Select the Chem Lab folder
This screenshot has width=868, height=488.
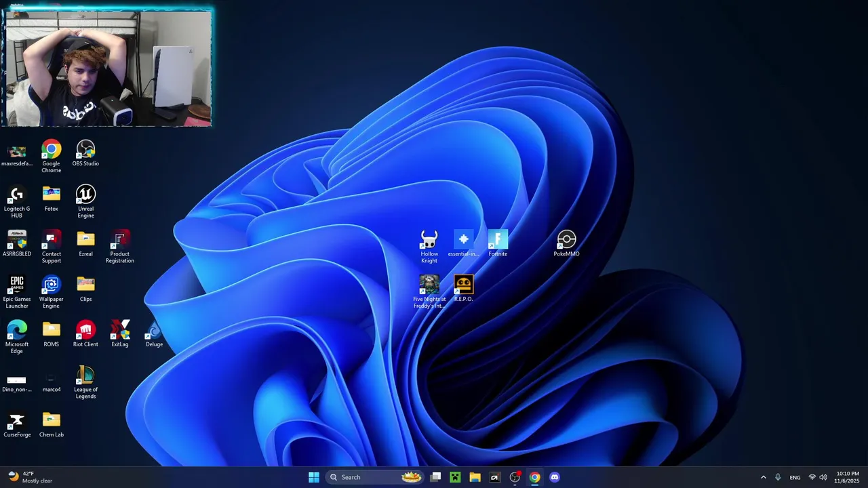pyautogui.click(x=51, y=424)
